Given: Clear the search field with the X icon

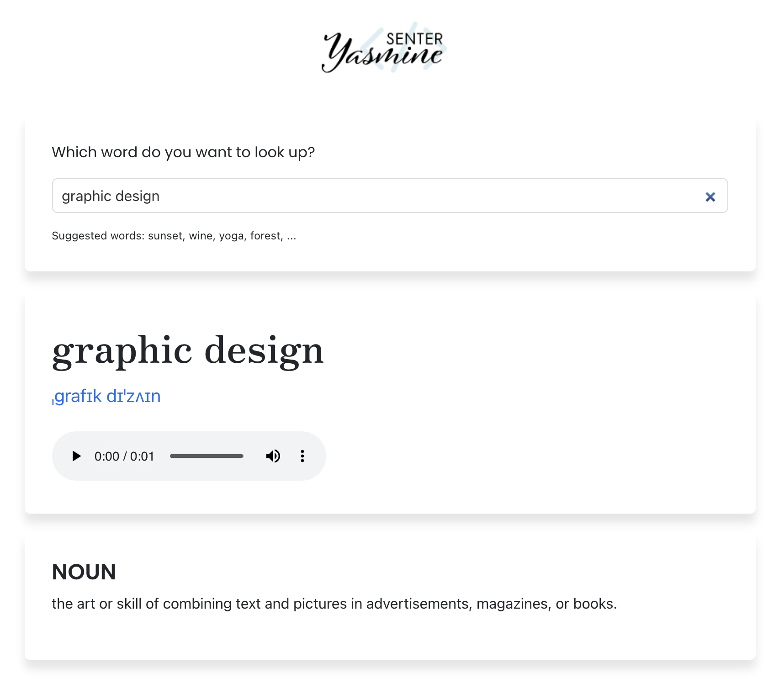Looking at the screenshot, I should coord(710,197).
